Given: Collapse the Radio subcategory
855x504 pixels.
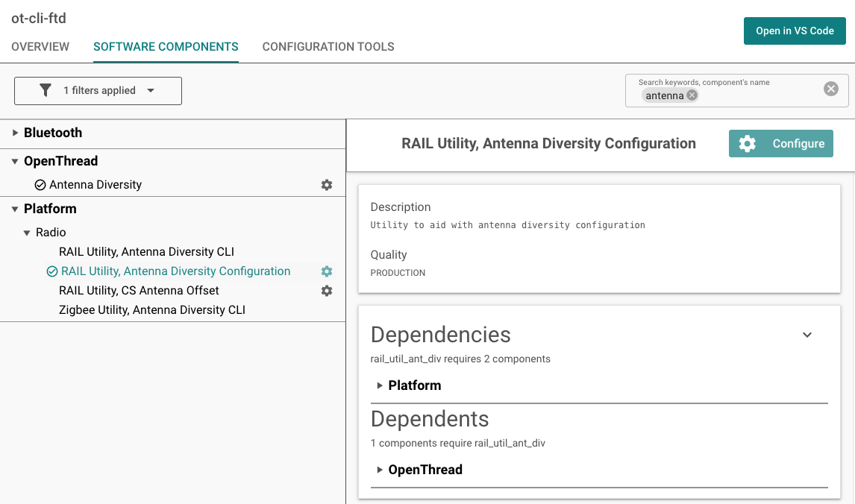Looking at the screenshot, I should pos(28,233).
